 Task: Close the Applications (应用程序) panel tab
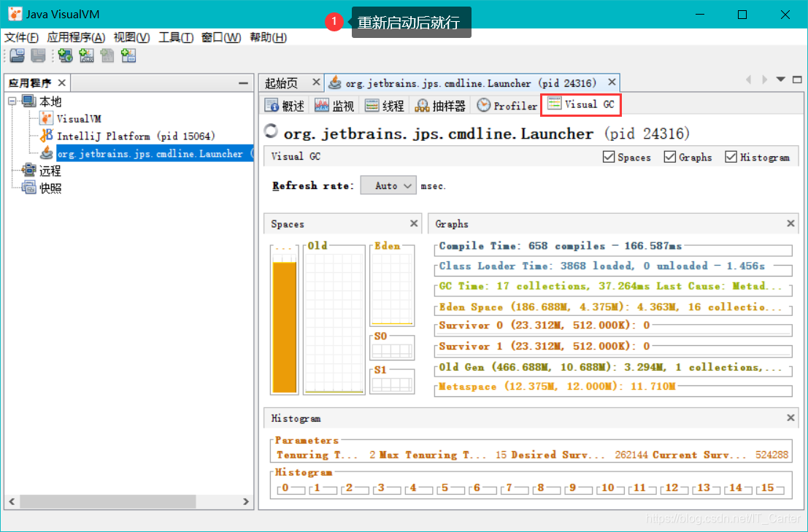pyautogui.click(x=62, y=82)
